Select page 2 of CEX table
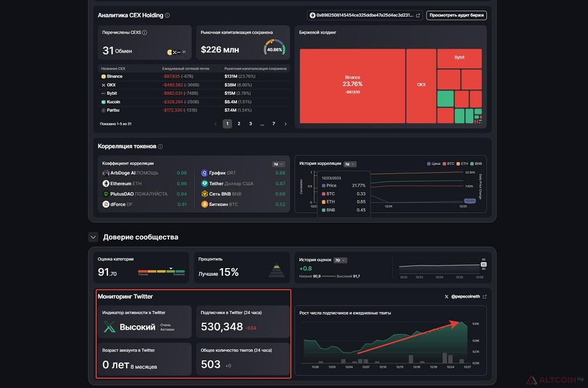 tap(239, 124)
